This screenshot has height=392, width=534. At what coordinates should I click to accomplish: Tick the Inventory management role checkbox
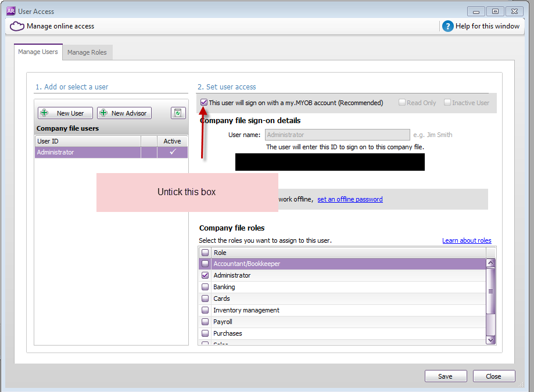coord(205,310)
